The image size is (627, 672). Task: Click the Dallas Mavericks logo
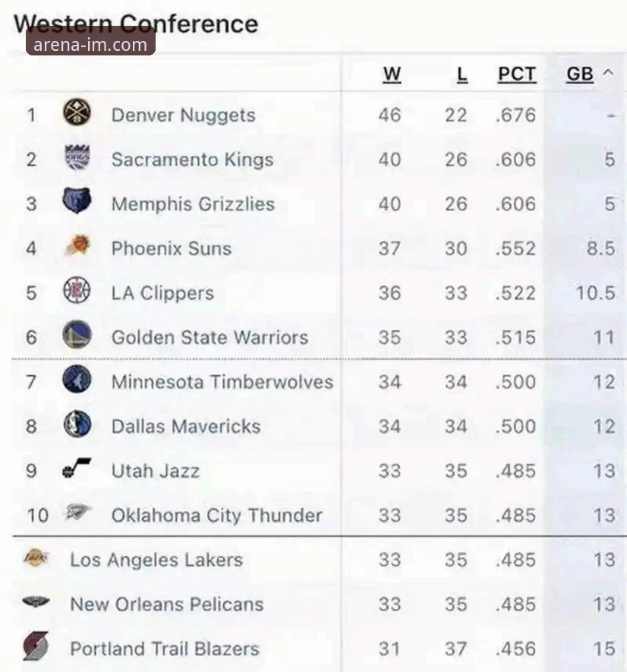pyautogui.click(x=77, y=424)
